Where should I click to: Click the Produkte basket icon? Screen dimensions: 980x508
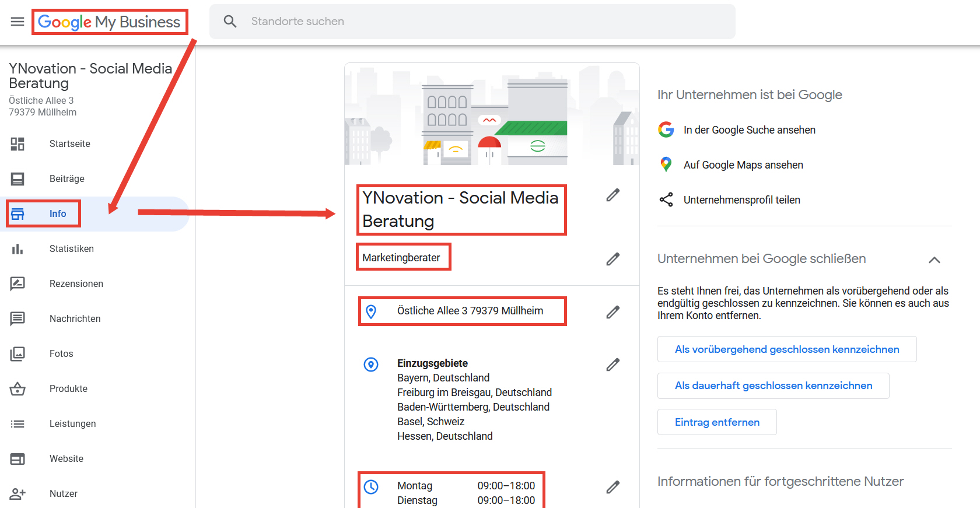coord(17,389)
